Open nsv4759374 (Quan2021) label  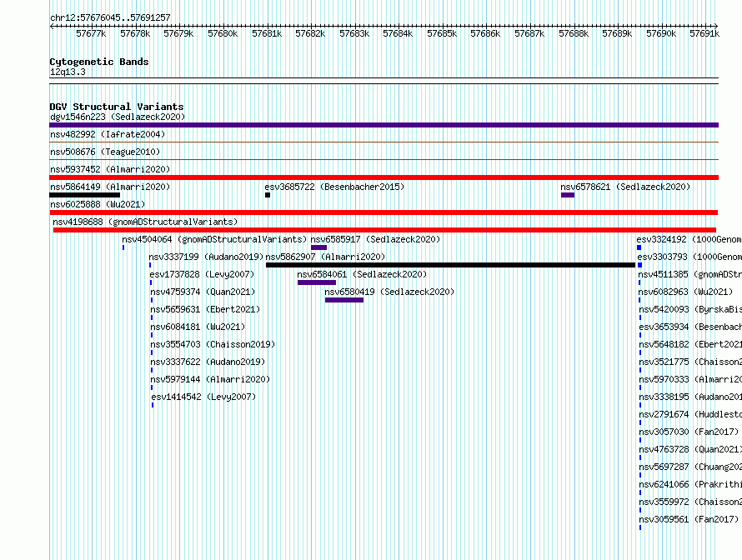203,292
